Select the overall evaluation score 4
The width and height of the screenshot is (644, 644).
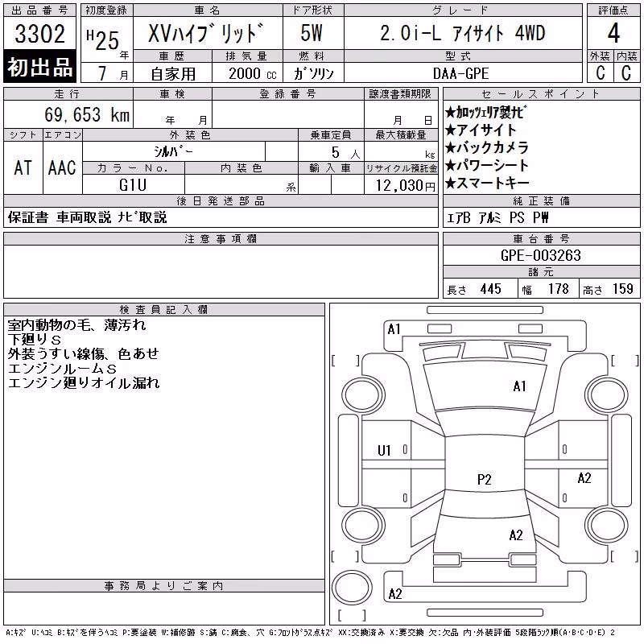(613, 33)
